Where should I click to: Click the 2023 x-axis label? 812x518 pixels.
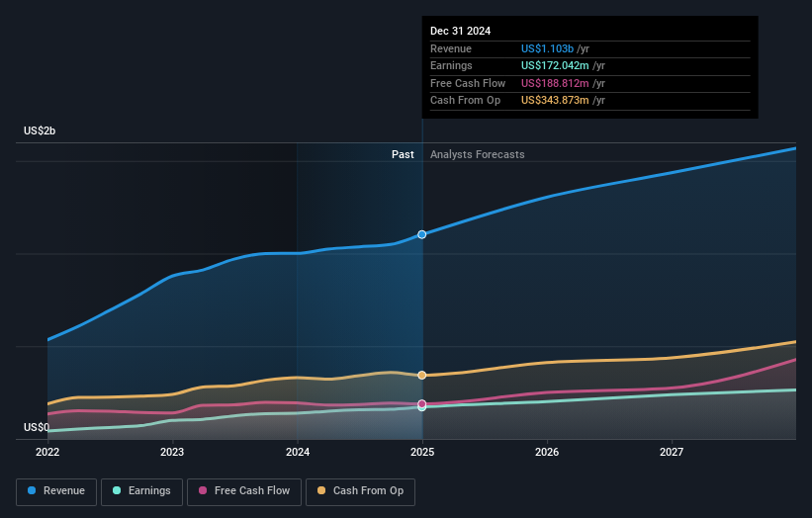[172, 452]
